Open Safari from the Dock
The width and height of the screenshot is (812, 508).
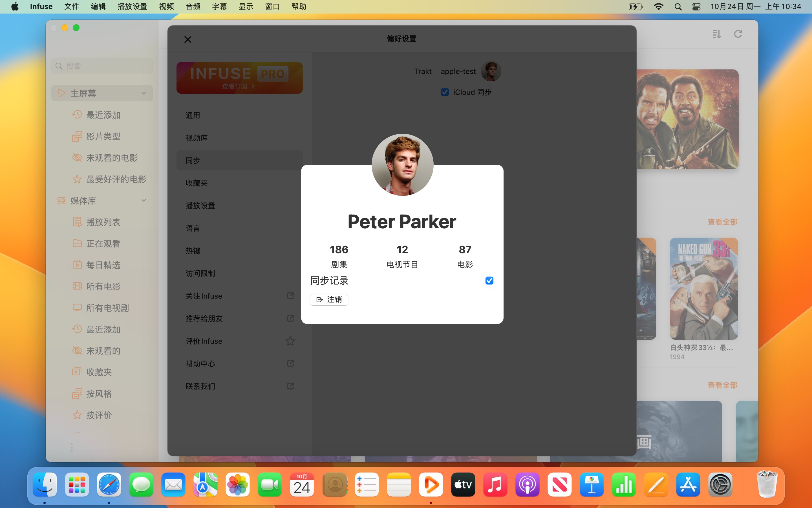(109, 485)
